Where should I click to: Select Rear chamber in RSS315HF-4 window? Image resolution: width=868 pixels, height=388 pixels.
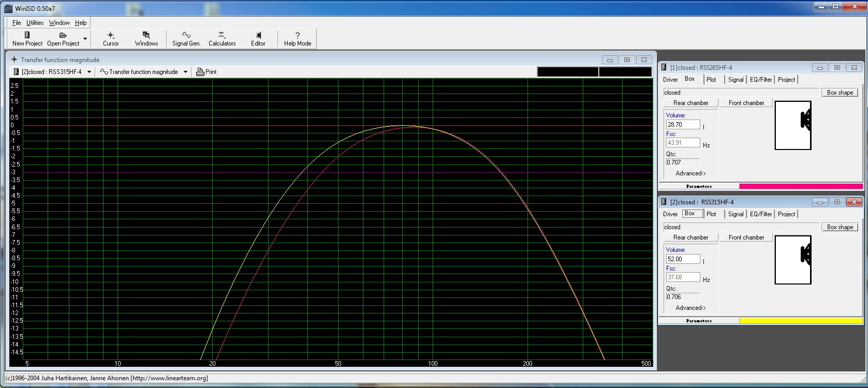(690, 237)
